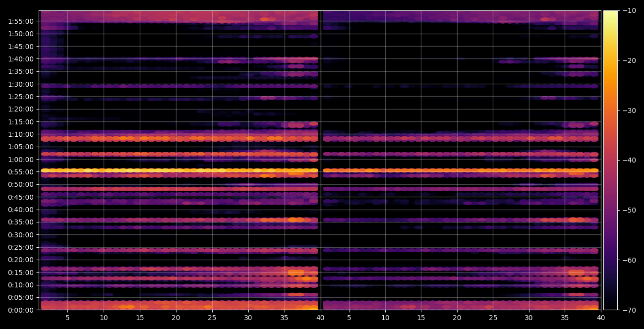644x329 pixels.
Task: Click x-axis label 20 of left plot
Action: tap(176, 317)
